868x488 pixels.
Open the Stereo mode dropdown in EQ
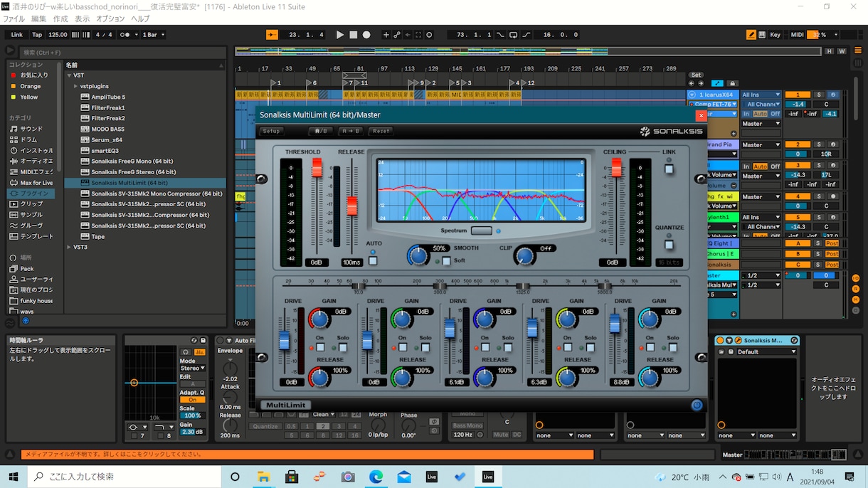pos(192,368)
